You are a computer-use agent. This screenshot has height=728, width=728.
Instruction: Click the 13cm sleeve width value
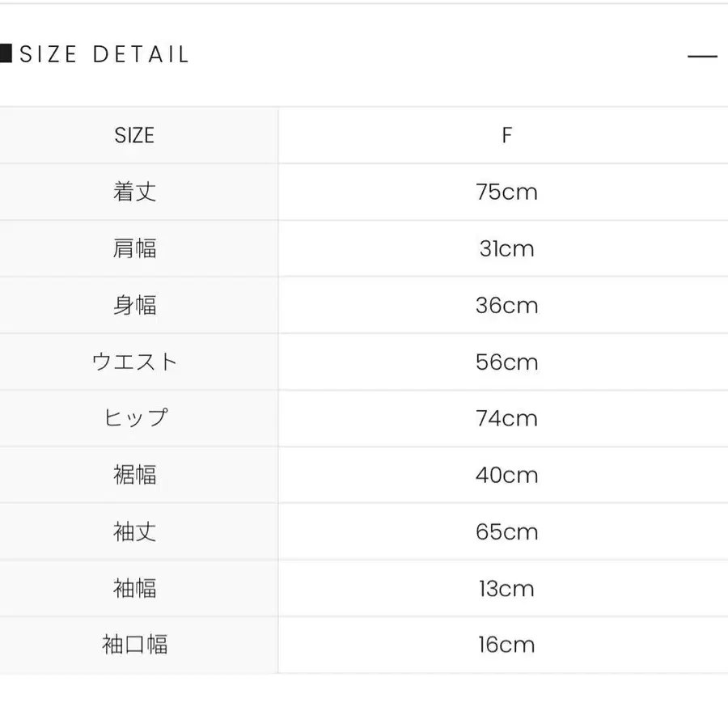click(x=506, y=588)
